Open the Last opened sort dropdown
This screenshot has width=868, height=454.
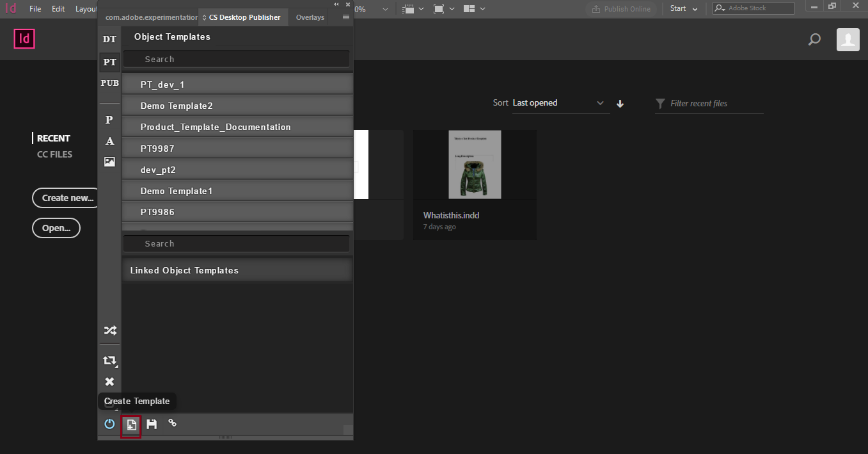[x=560, y=103]
